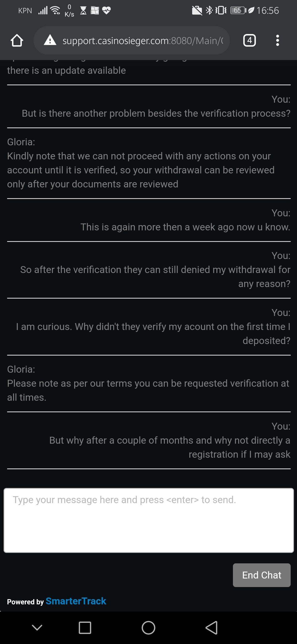
Task: Tap the message asking about another problem
Action: 156,113
